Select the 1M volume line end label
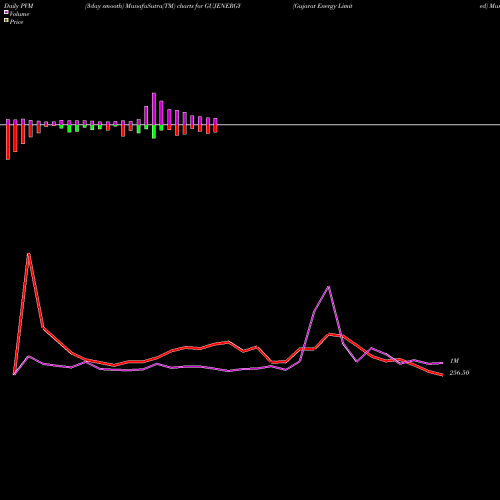Image resolution: width=500 pixels, height=500 pixels. [x=454, y=361]
